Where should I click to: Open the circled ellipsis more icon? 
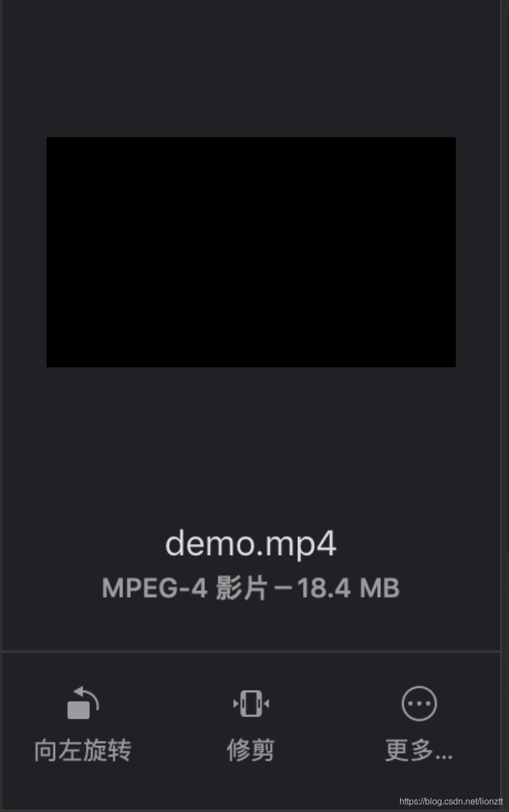(419, 704)
